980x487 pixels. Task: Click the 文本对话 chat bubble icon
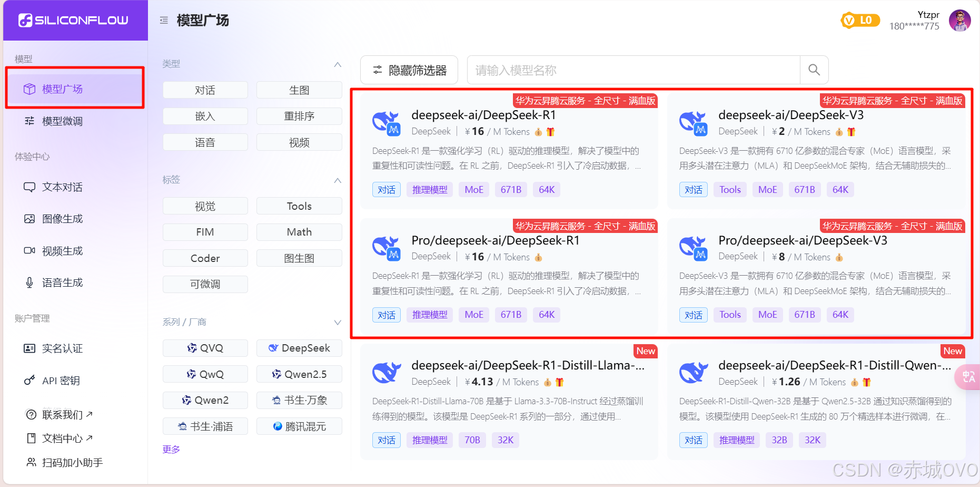point(29,187)
